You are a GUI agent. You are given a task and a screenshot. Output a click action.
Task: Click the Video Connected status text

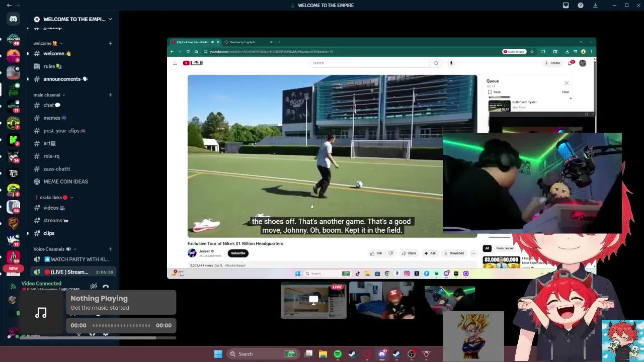(41, 284)
